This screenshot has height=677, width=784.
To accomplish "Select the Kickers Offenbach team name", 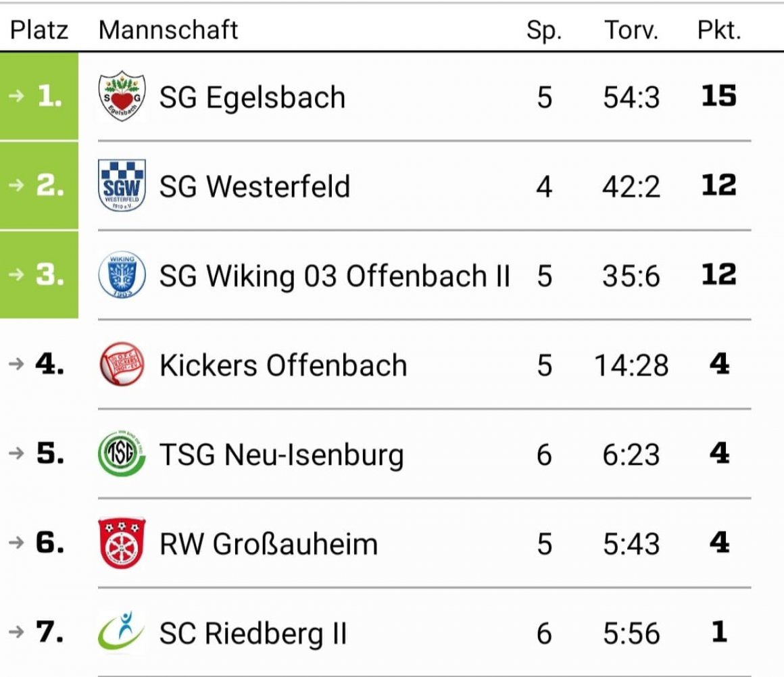I will [283, 365].
